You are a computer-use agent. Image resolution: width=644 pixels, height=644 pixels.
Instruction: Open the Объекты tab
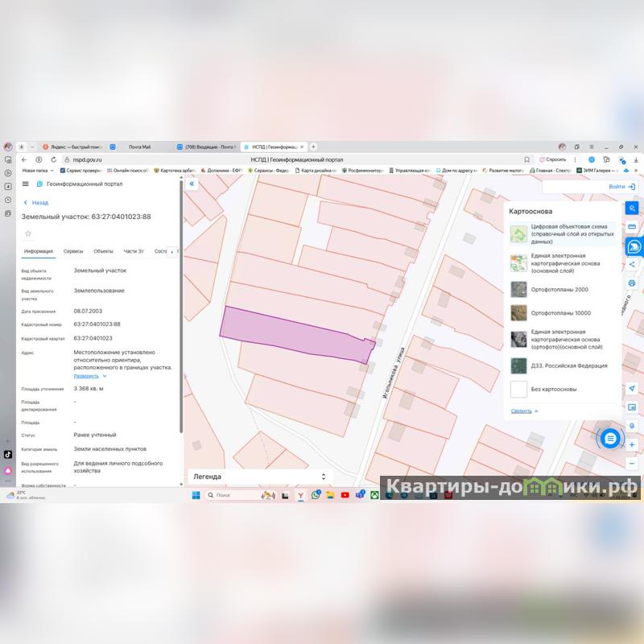click(x=103, y=251)
